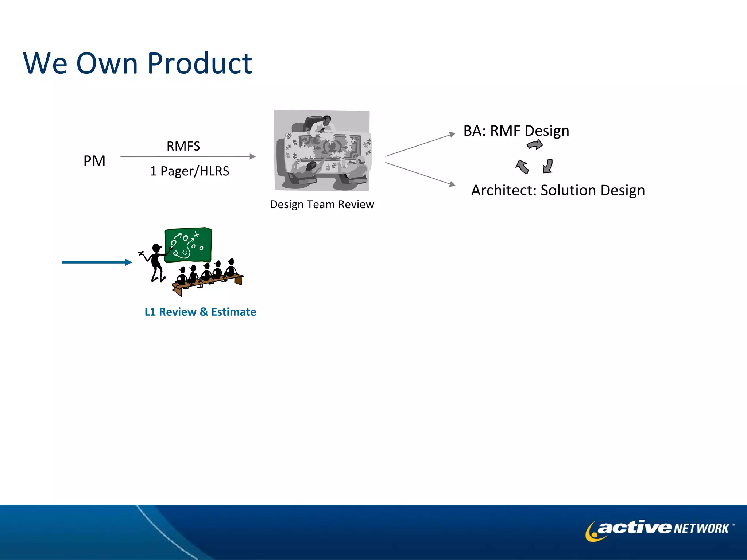Click the 1 Pager/HLRS text
This screenshot has height=560, width=747.
pos(189,171)
